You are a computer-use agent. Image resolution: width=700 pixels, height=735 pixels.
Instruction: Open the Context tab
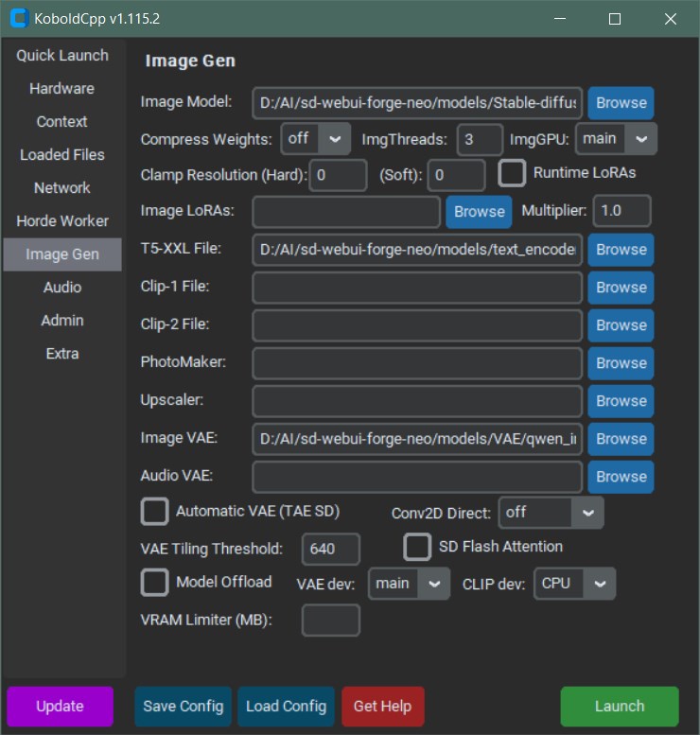coord(62,122)
